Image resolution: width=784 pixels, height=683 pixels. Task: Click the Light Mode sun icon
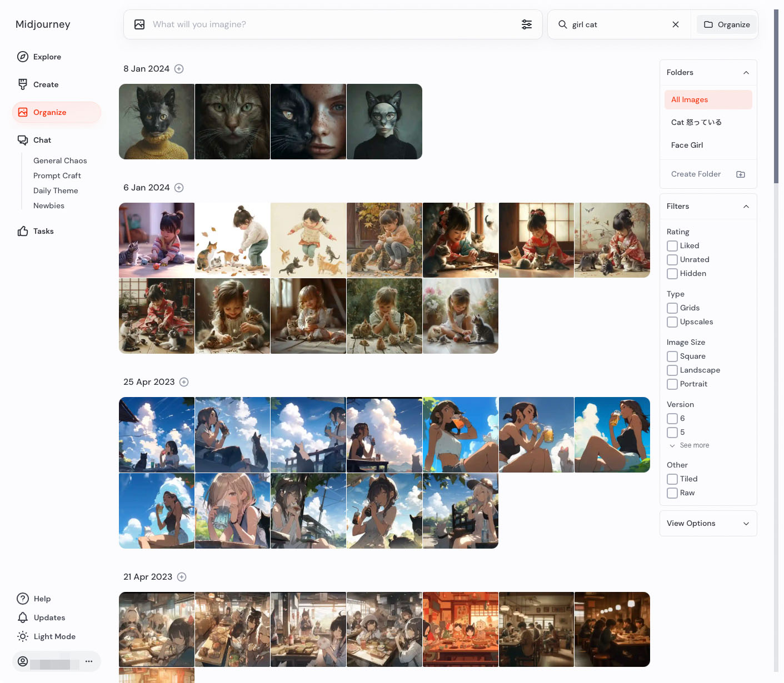click(x=23, y=636)
